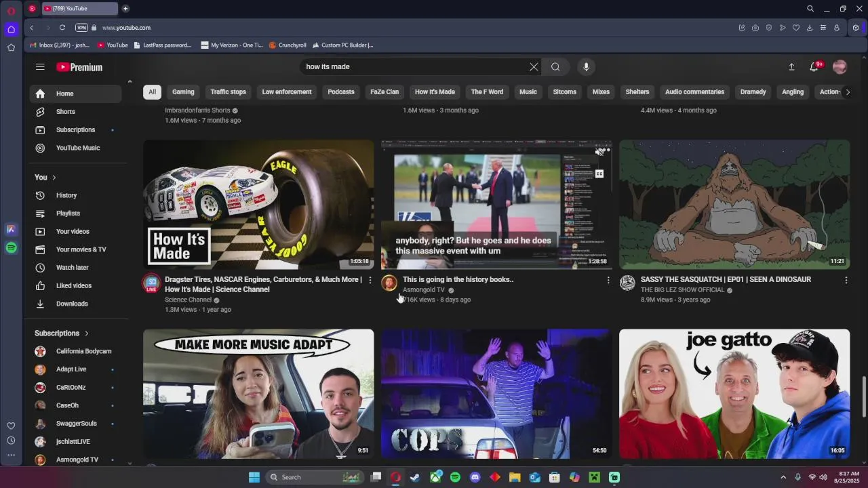
Task: Open Playlists in the sidebar
Action: coord(75,213)
